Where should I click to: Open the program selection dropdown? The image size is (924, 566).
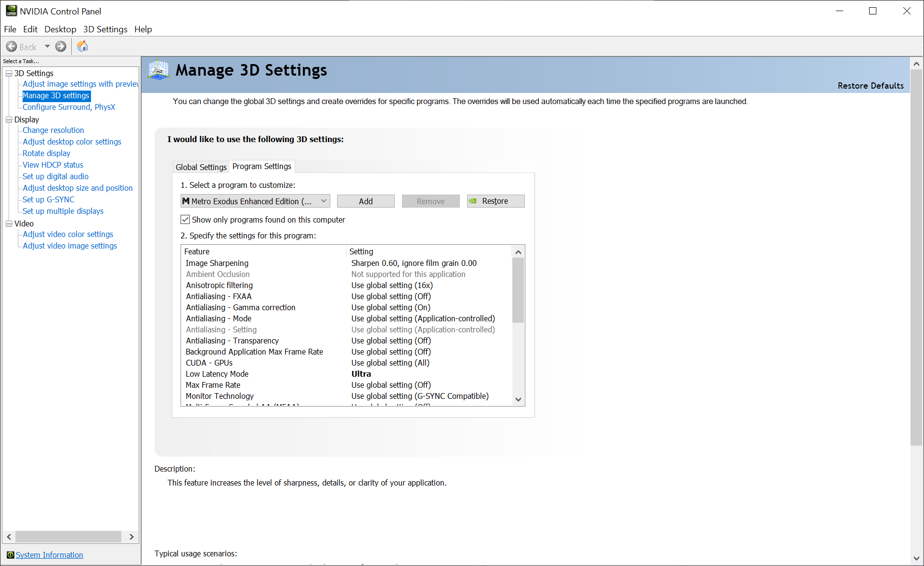pyautogui.click(x=324, y=201)
